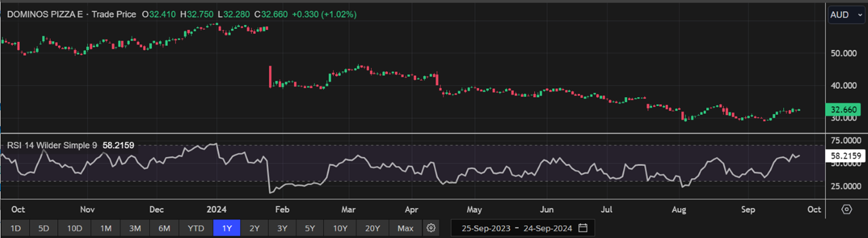
Task: Select the 5D time range
Action: (x=44, y=228)
